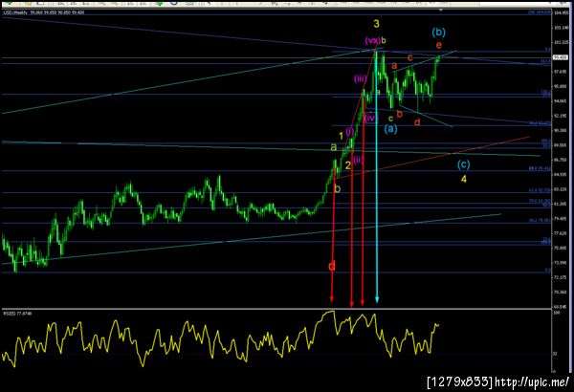Select the yellow wave label "3"
Image resolution: width=574 pixels, height=392 pixels.
coord(376,24)
